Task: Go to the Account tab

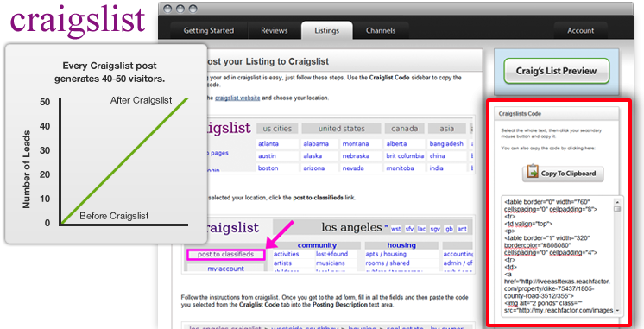Action: [x=580, y=31]
